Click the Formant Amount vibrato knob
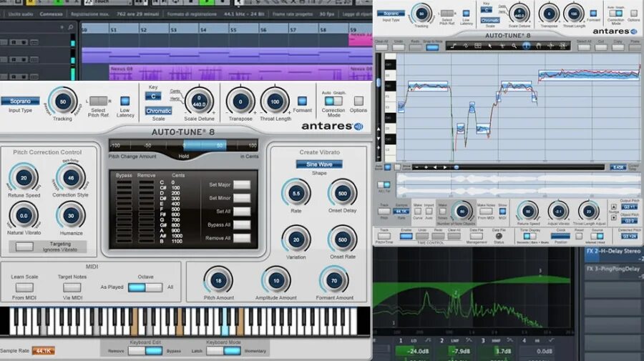This screenshot has width=644, height=361. coord(334,281)
